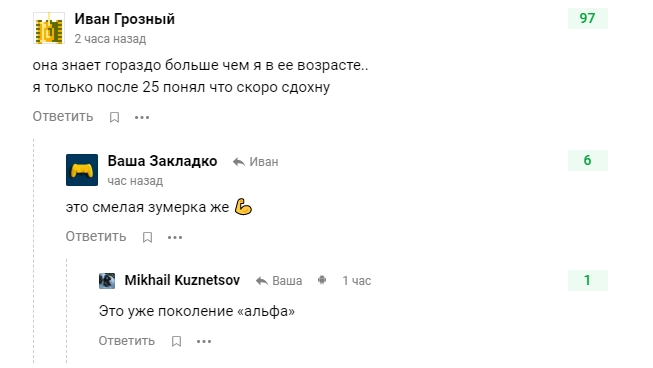The height and width of the screenshot is (368, 653).
Task: Click the 6 rating badge
Action: click(x=588, y=160)
